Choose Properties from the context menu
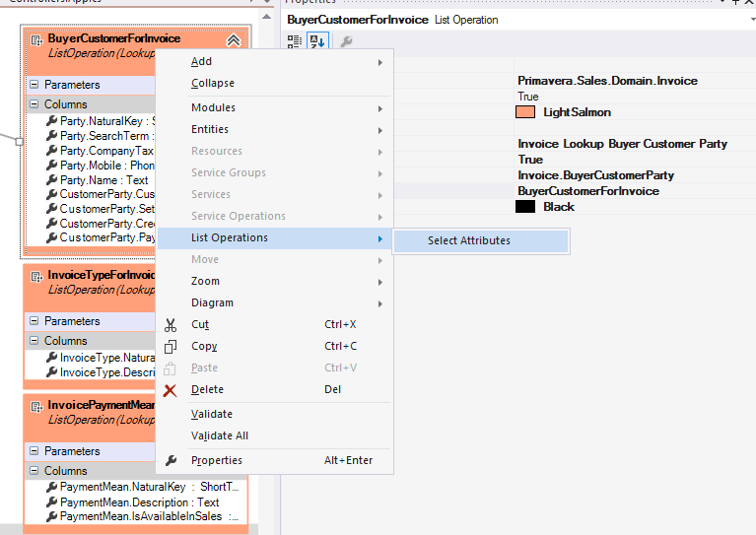The width and height of the screenshot is (756, 535). [x=275, y=461]
